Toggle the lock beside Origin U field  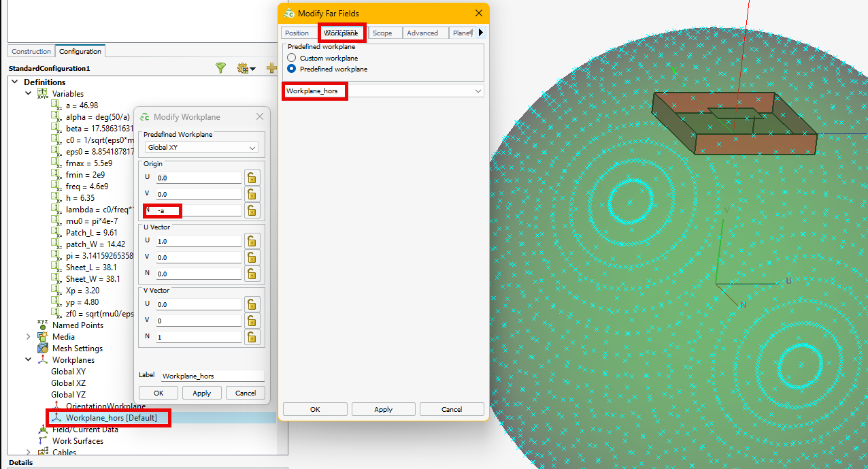[x=252, y=178]
